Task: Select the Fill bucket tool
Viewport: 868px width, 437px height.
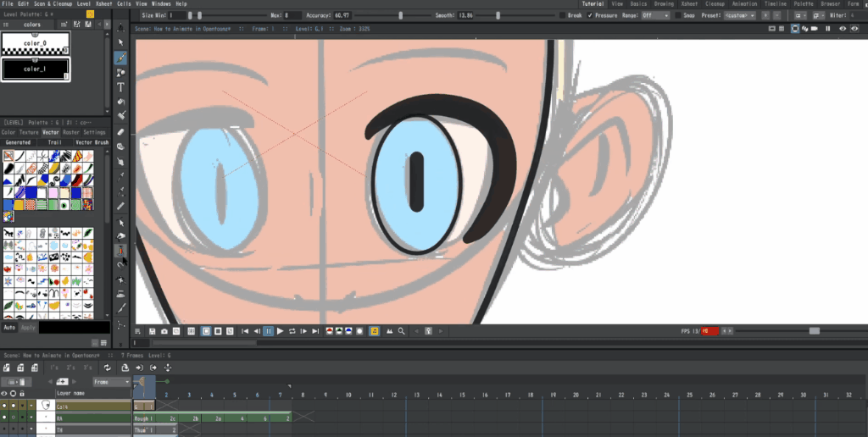Action: pyautogui.click(x=120, y=102)
